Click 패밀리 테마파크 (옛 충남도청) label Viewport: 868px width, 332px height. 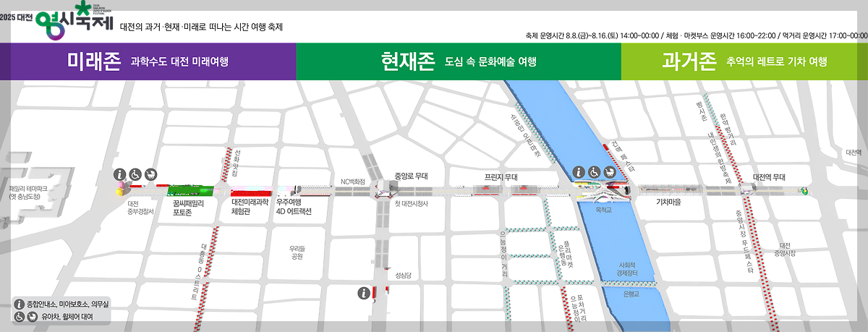27,192
